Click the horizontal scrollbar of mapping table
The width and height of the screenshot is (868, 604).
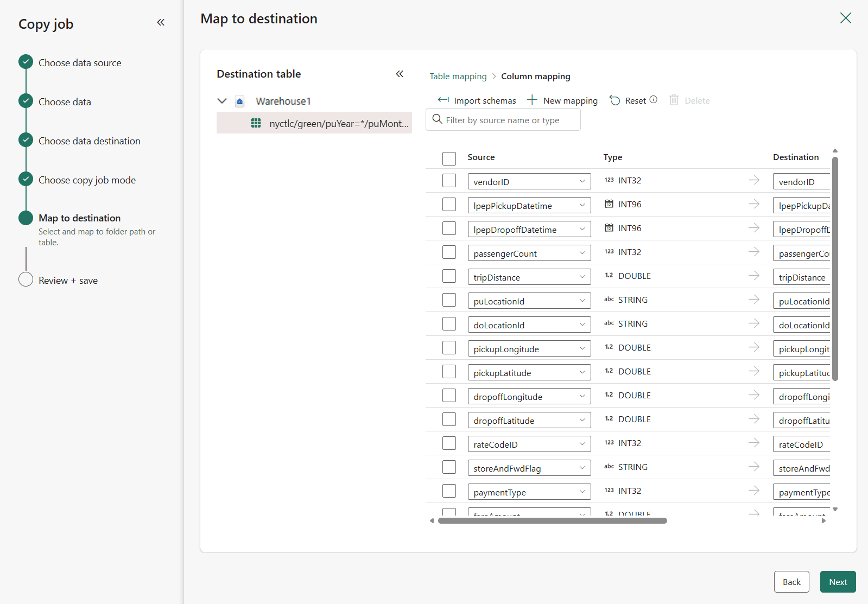point(552,521)
